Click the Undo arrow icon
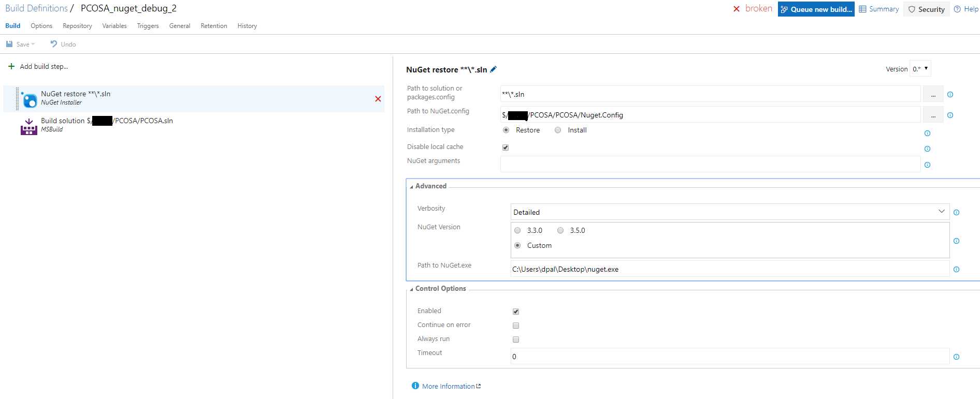980x399 pixels. [x=54, y=44]
